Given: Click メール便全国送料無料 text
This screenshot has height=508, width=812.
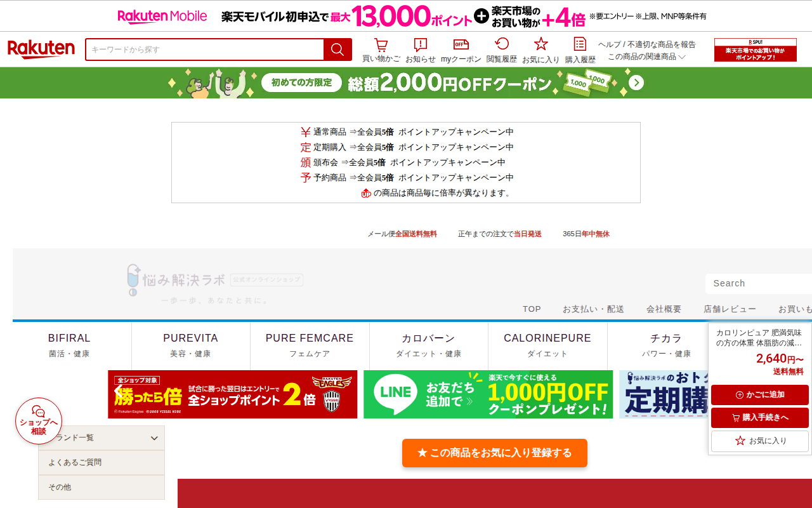Looking at the screenshot, I should 402,234.
